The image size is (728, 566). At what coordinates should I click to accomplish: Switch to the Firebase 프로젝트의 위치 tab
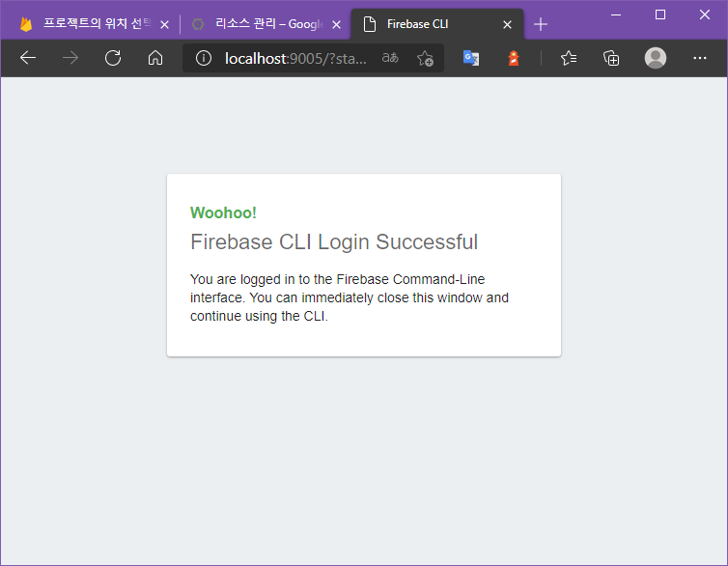[86, 24]
